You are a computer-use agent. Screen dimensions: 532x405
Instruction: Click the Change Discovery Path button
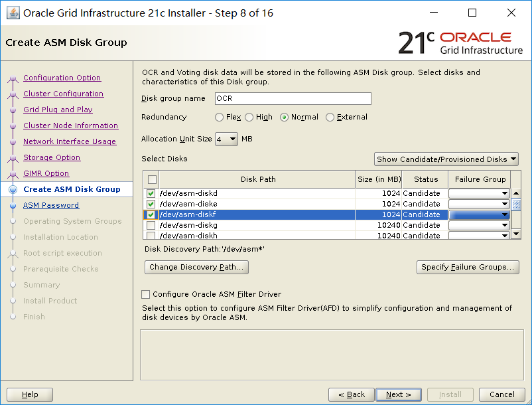(x=196, y=267)
